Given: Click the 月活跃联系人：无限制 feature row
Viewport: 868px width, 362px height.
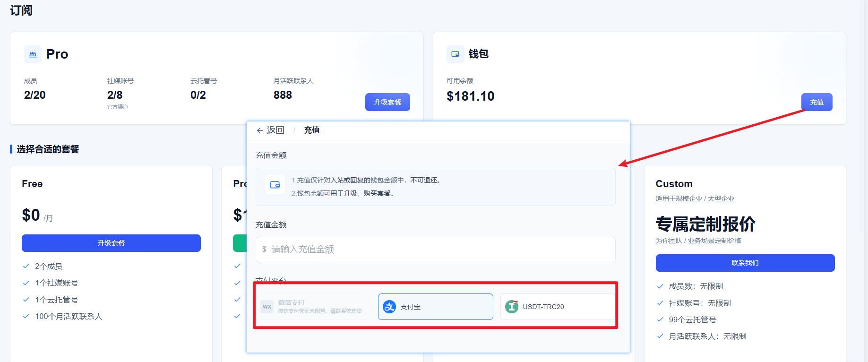Looking at the screenshot, I should tap(702, 336).
